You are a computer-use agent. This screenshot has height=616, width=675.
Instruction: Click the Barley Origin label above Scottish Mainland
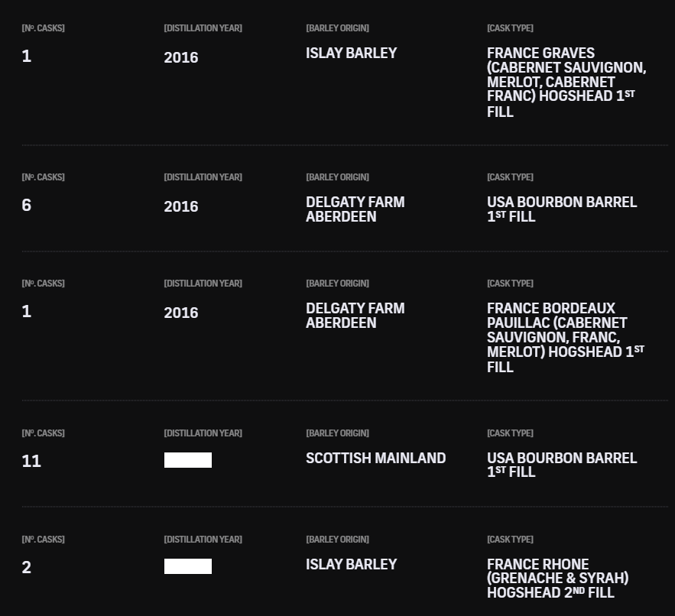337,433
